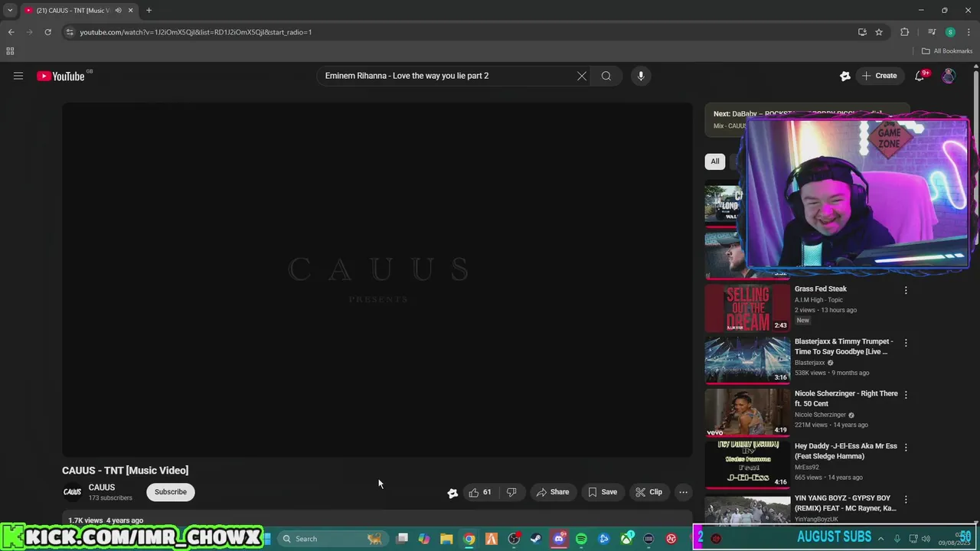Bookmark this page with star icon
Viewport: 980px width, 551px height.
click(x=879, y=32)
